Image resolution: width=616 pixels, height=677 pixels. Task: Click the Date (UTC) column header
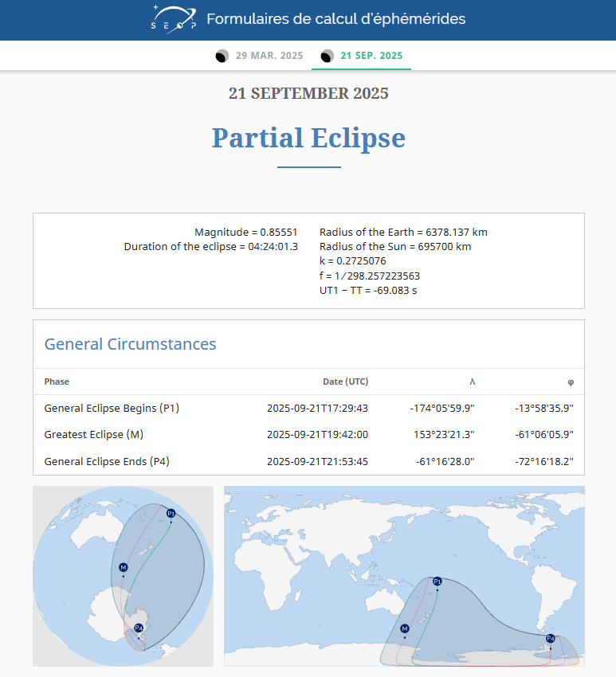pyautogui.click(x=345, y=382)
